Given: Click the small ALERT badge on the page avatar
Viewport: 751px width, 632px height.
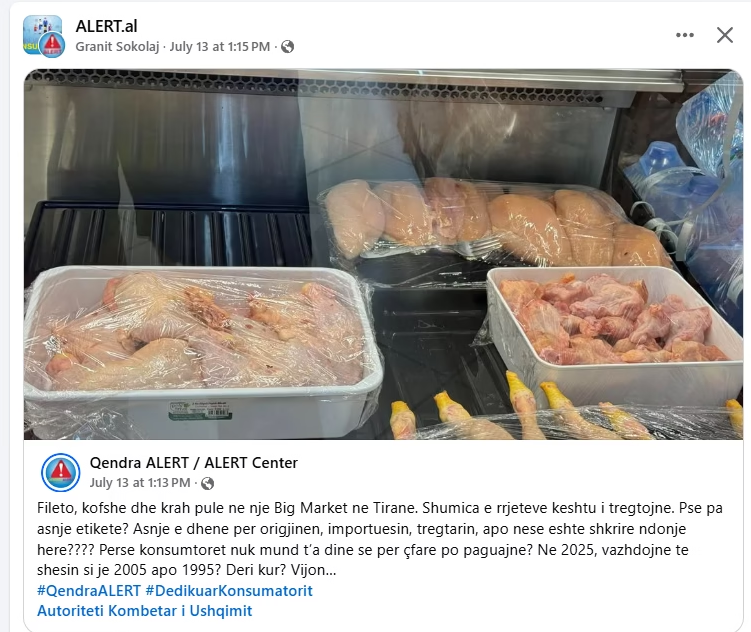Looking at the screenshot, I should point(52,45).
